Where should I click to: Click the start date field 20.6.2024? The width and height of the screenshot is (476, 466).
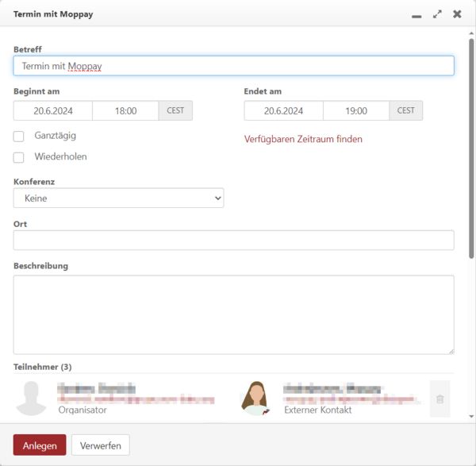53,110
